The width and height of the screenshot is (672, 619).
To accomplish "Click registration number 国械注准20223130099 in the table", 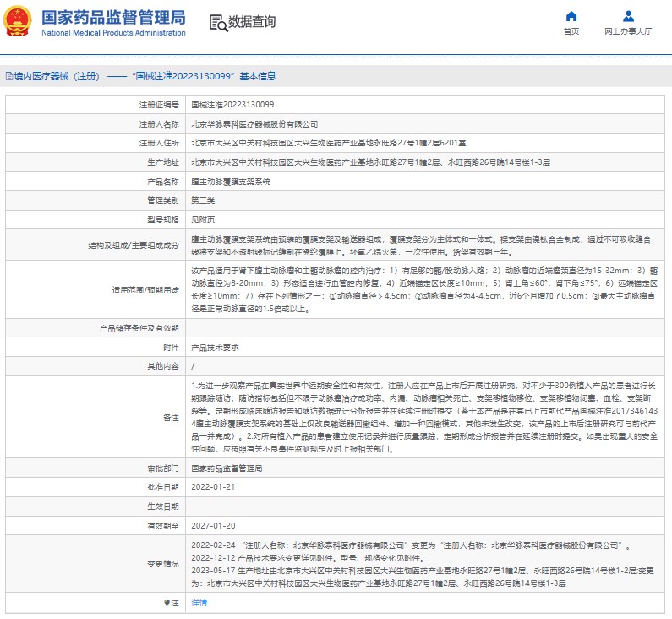I will point(232,105).
